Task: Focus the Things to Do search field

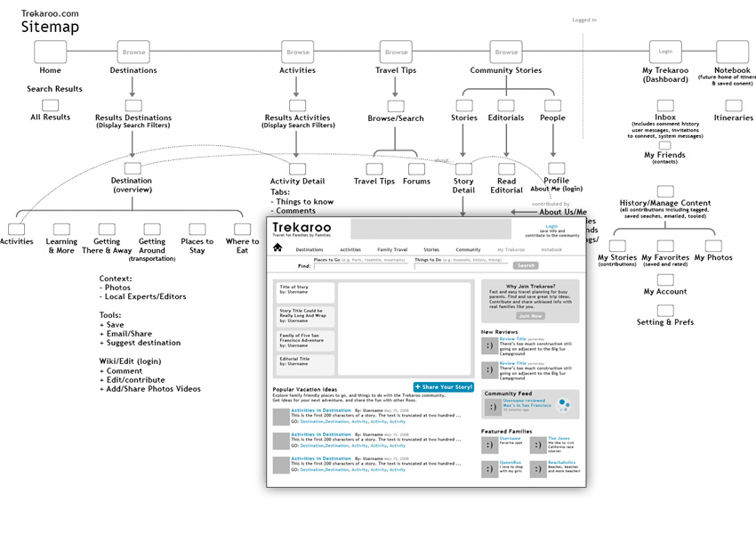Action: click(462, 265)
